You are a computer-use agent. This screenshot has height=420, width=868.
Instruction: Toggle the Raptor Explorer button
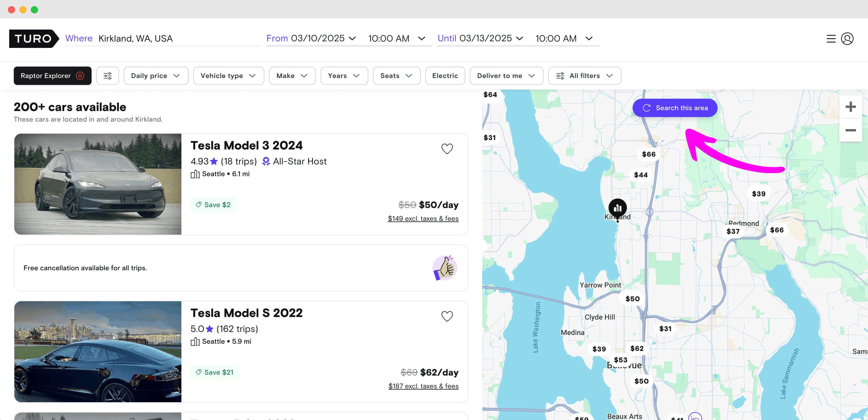point(53,76)
